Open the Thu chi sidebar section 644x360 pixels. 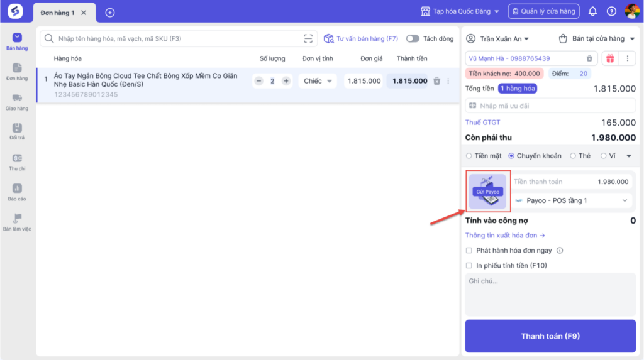[17, 163]
